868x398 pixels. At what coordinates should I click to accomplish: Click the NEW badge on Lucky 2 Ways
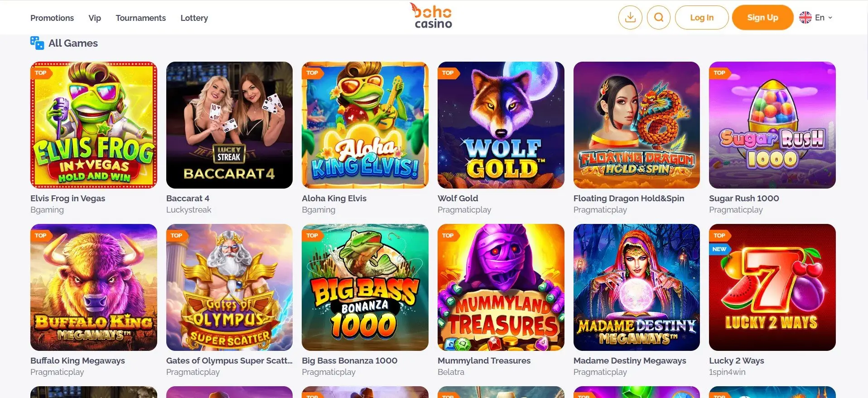coord(719,249)
